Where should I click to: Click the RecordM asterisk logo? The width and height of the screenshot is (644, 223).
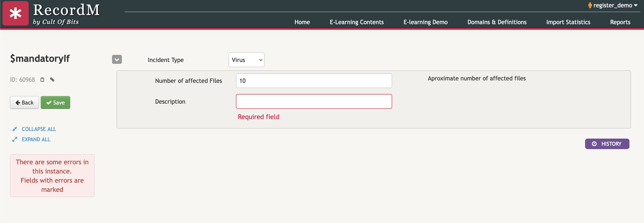pyautogui.click(x=15, y=13)
